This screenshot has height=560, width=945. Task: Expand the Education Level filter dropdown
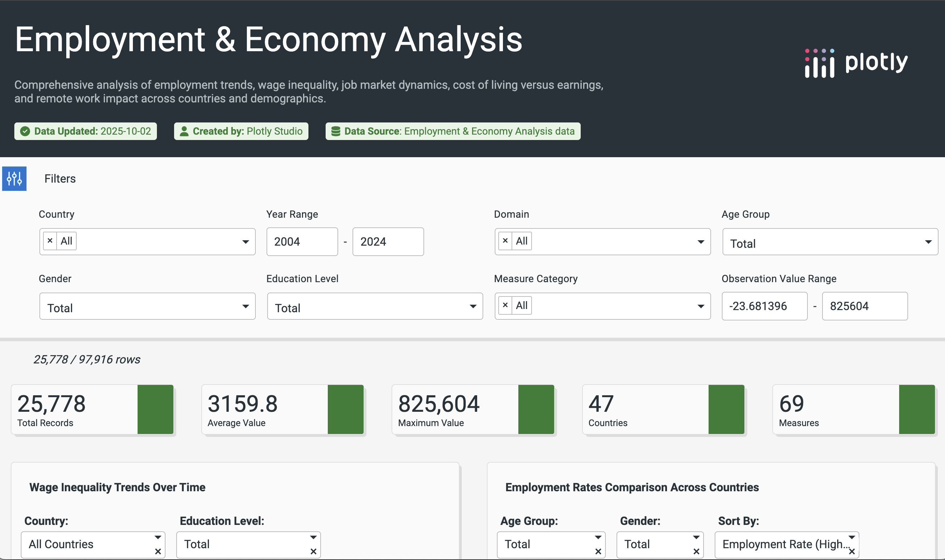click(x=375, y=306)
